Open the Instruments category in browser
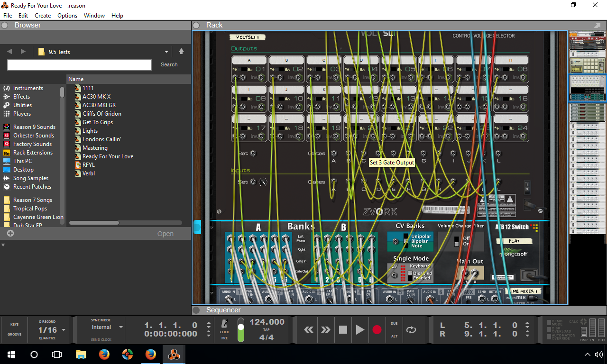This screenshot has height=364, width=607. point(23,88)
